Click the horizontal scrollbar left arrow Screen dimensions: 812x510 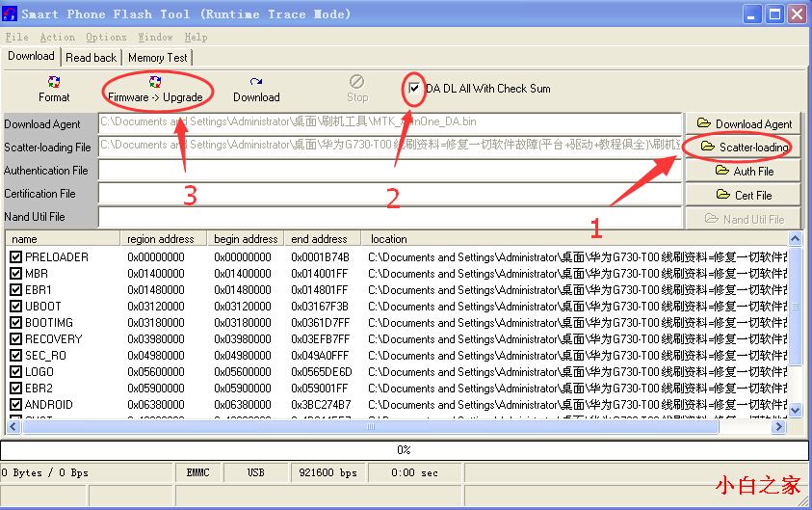coord(13,427)
